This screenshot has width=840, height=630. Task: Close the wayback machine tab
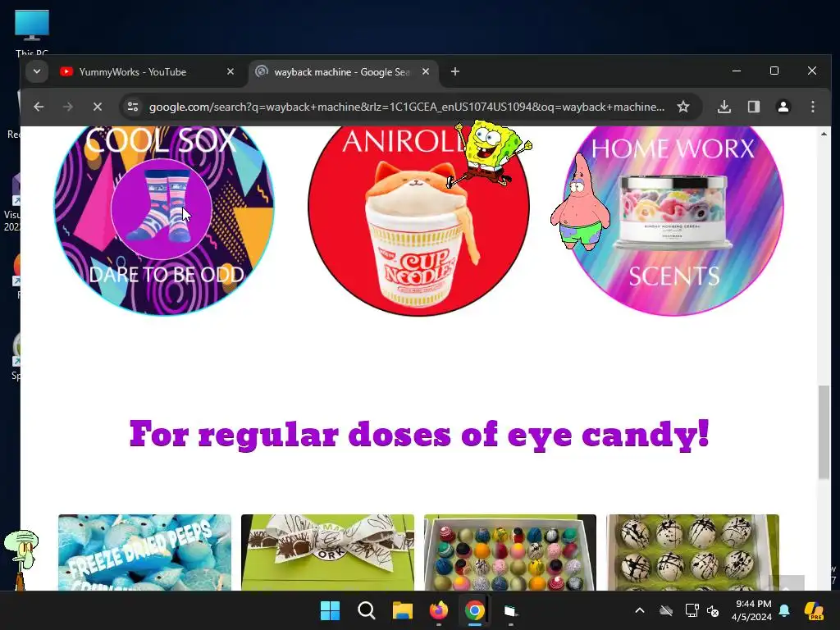pos(426,72)
